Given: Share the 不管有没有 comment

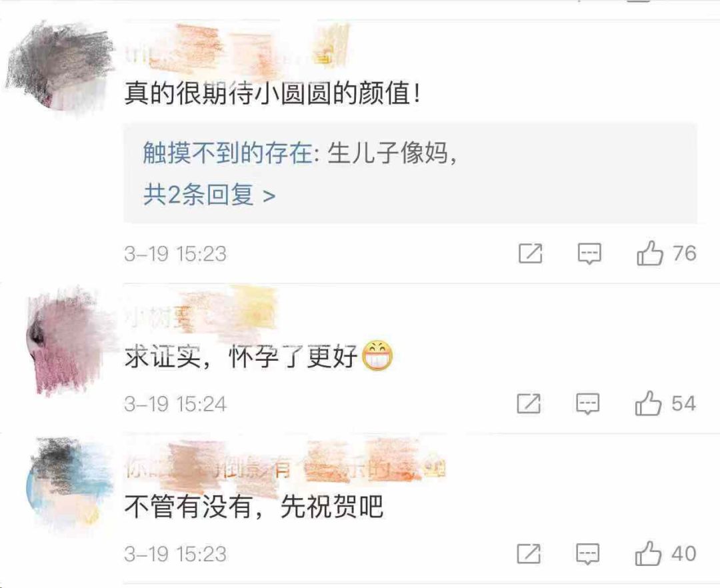Looking at the screenshot, I should tap(529, 553).
